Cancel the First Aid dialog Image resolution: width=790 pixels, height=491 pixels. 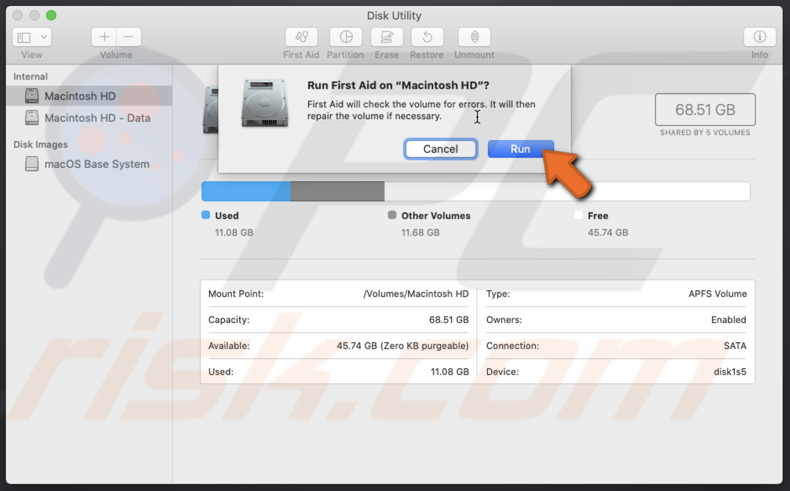[440, 149]
